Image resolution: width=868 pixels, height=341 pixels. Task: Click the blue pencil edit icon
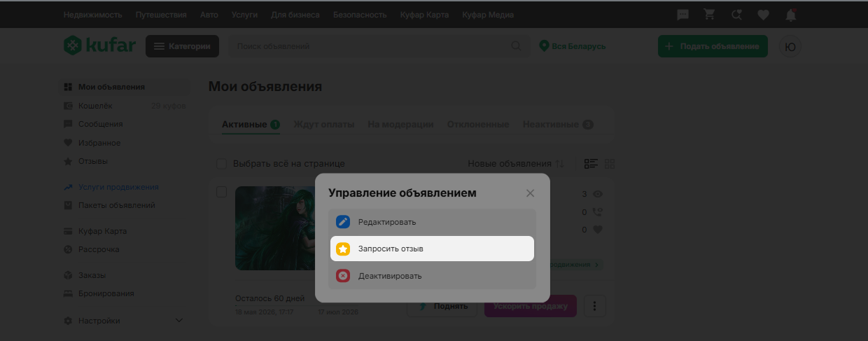point(342,222)
